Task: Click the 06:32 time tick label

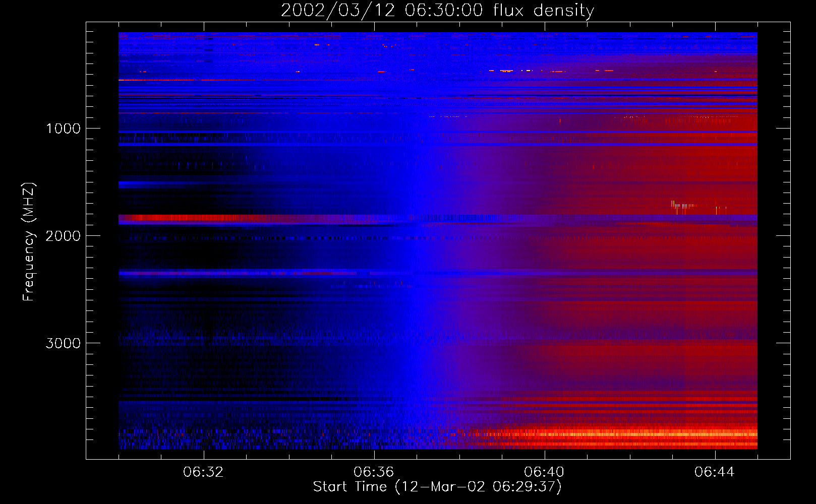Action: (203, 472)
